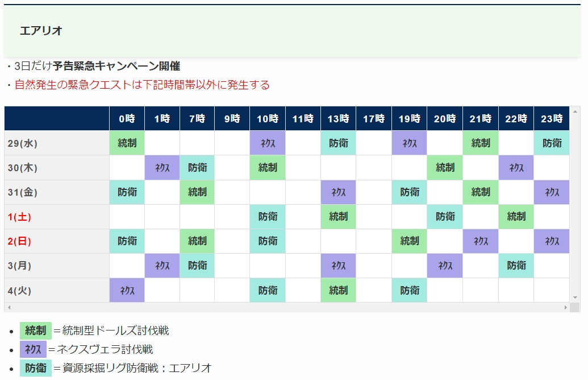Screen dimensions: 588x380
Task: Click 防衛 cell for 29(水) at 23時
Action: [552, 143]
